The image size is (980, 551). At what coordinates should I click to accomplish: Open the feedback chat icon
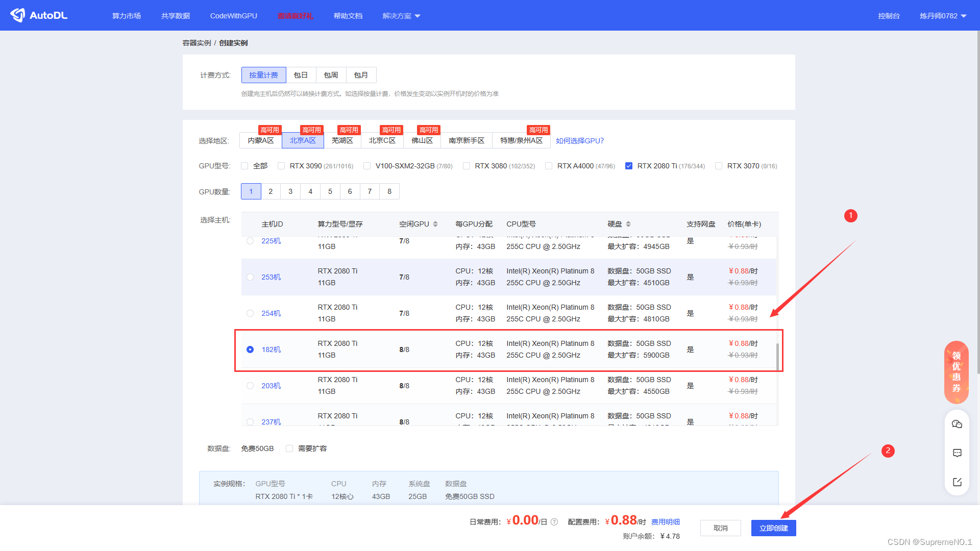(957, 453)
